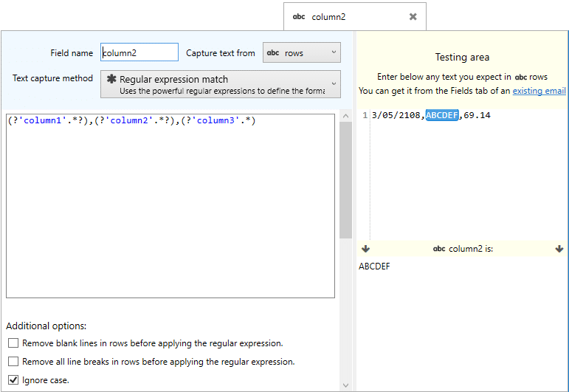
Task: Click the highlighted ABCDEF match in testing area
Action: point(441,115)
